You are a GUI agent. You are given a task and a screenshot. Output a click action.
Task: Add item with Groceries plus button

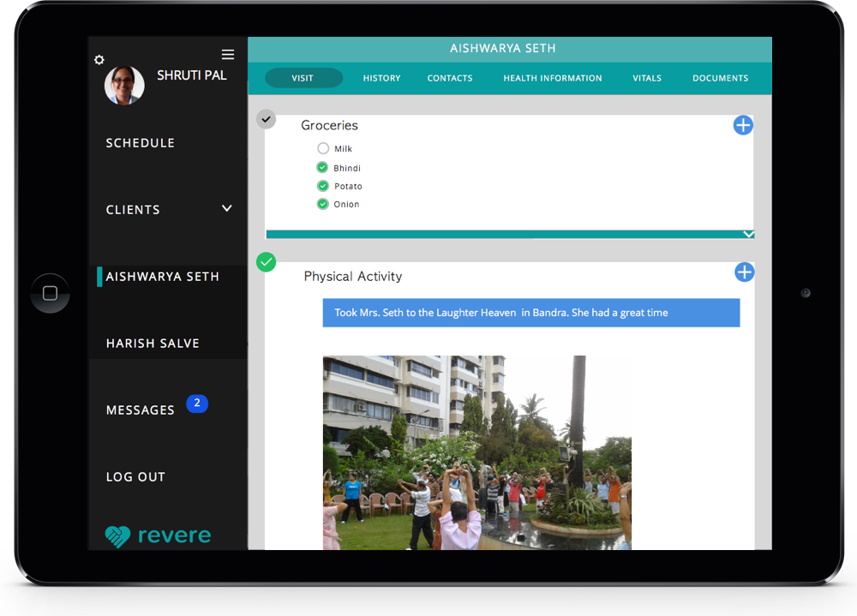point(743,125)
